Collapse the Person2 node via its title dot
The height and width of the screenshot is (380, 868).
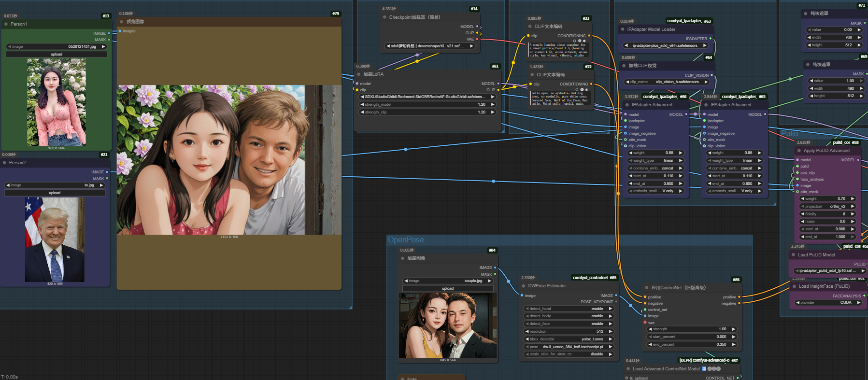[x=4, y=163]
